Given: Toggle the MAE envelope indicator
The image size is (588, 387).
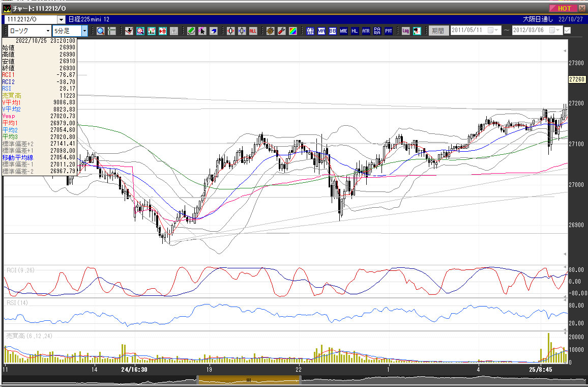Looking at the screenshot, I should click(343, 31).
